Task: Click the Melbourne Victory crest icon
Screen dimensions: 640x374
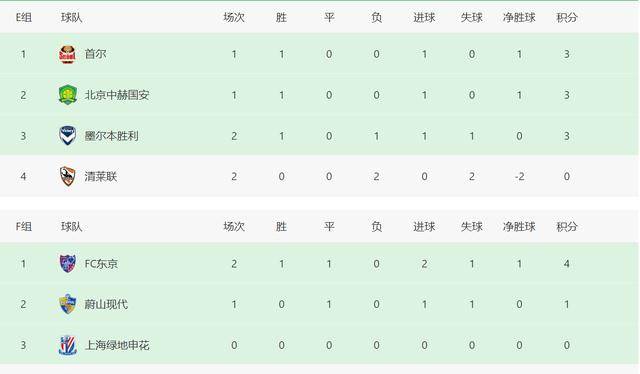Action: (67, 136)
